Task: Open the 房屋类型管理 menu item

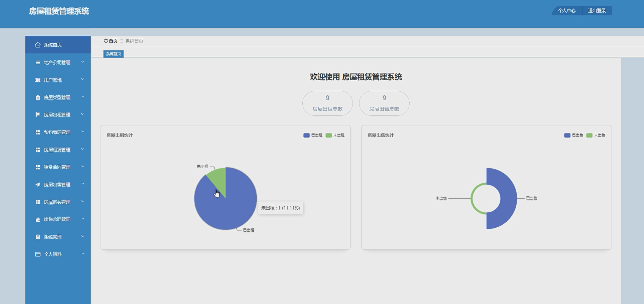Action: tap(58, 97)
